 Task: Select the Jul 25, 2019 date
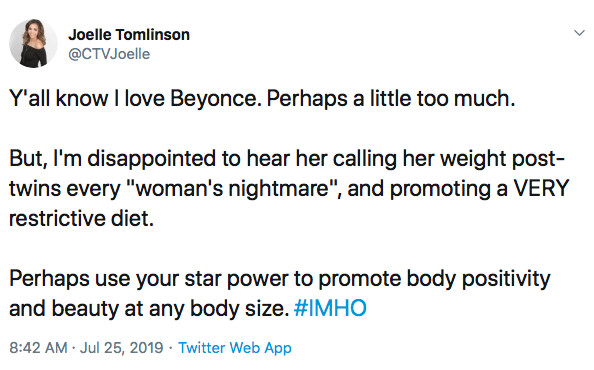(x=122, y=348)
